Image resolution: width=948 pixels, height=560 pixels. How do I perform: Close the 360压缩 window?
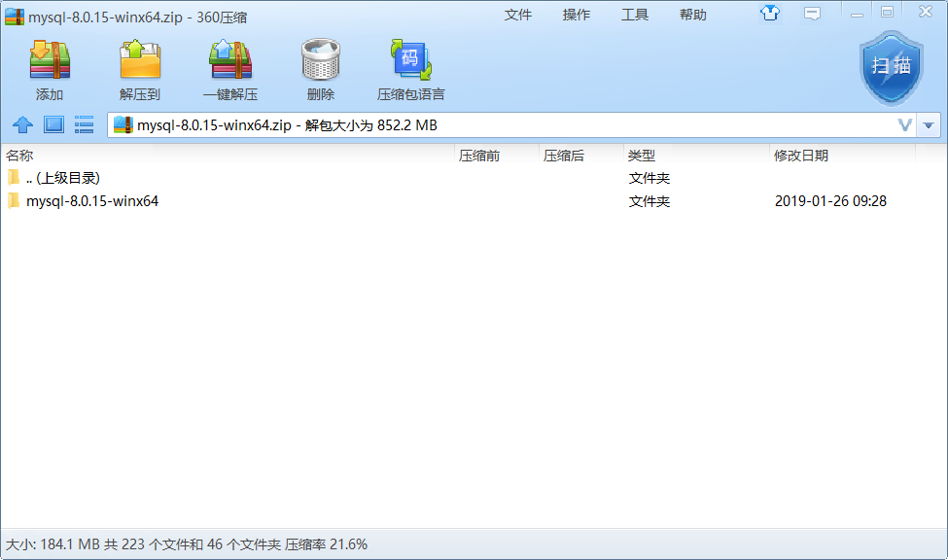(926, 12)
